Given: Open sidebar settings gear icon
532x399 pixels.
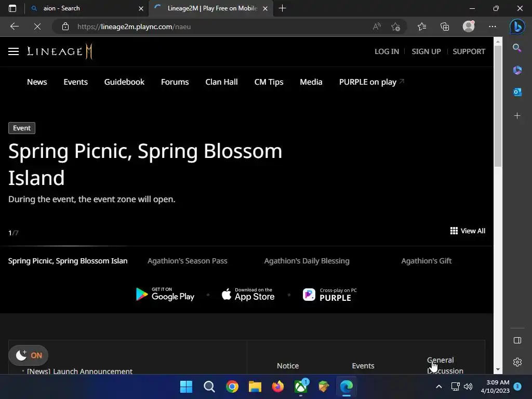Looking at the screenshot, I should coord(517,362).
